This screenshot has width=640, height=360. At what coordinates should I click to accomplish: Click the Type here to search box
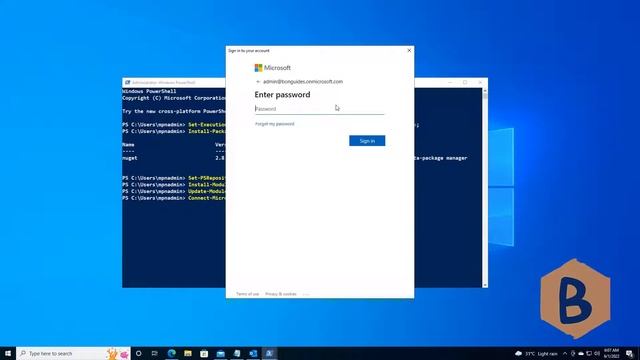pos(73,353)
